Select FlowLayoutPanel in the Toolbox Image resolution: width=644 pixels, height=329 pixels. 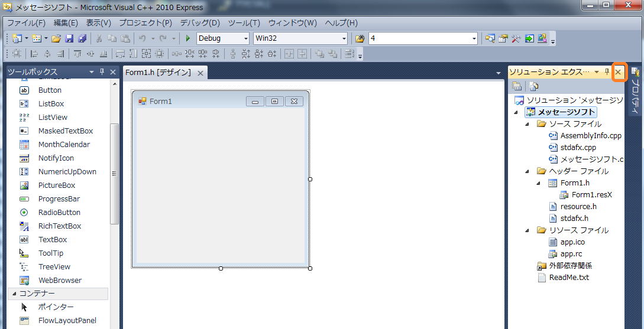click(67, 320)
